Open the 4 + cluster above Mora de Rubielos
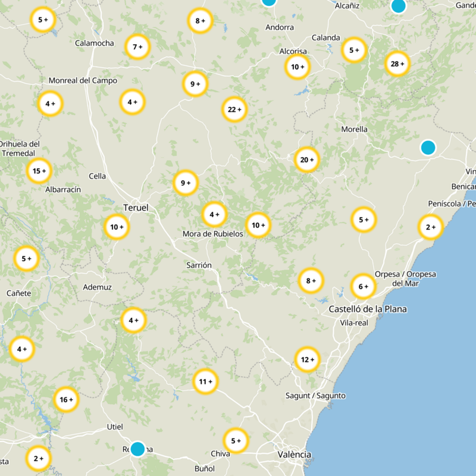 pos(214,214)
